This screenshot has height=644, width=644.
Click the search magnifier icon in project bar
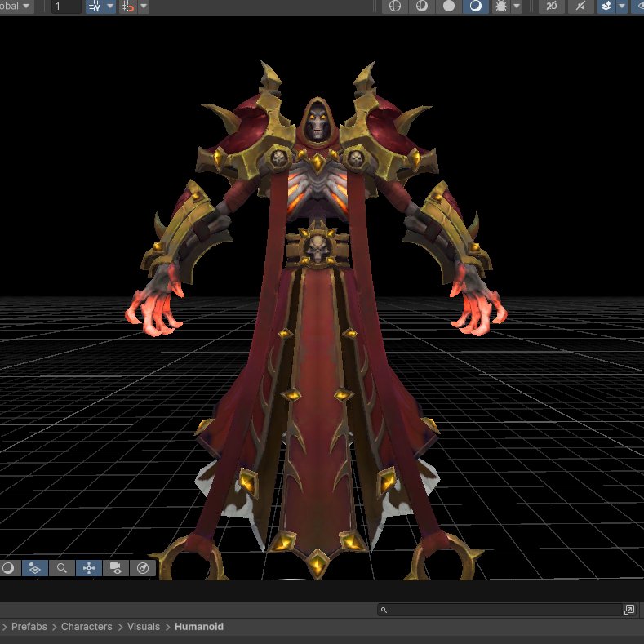tap(384, 610)
